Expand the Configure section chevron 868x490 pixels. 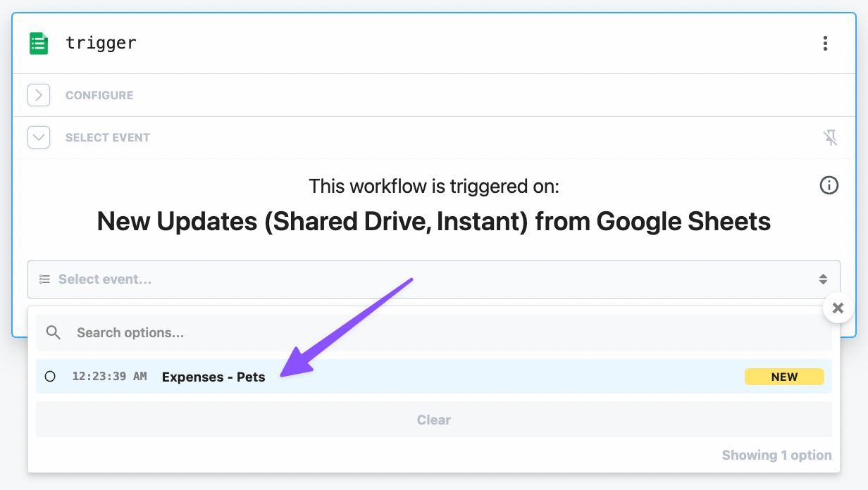pos(39,95)
